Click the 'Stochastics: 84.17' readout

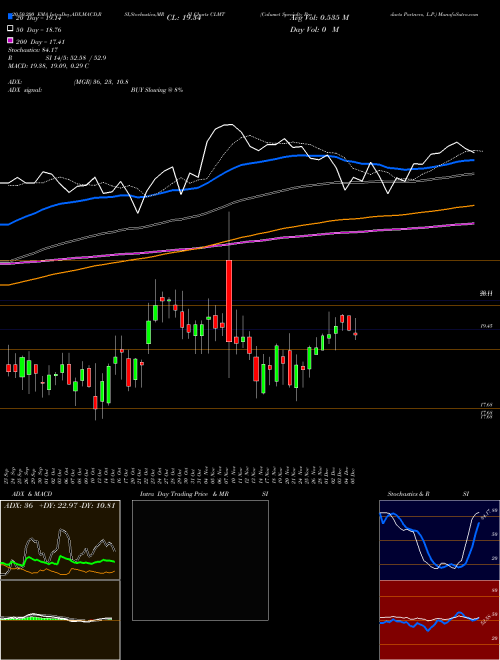coord(33,50)
